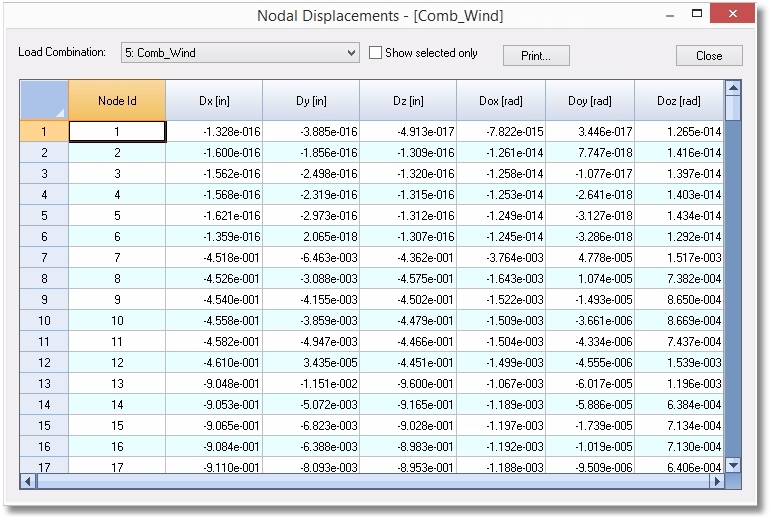This screenshot has width=771, height=520.
Task: Select cell with value -1.077e-017
Action: click(x=590, y=173)
